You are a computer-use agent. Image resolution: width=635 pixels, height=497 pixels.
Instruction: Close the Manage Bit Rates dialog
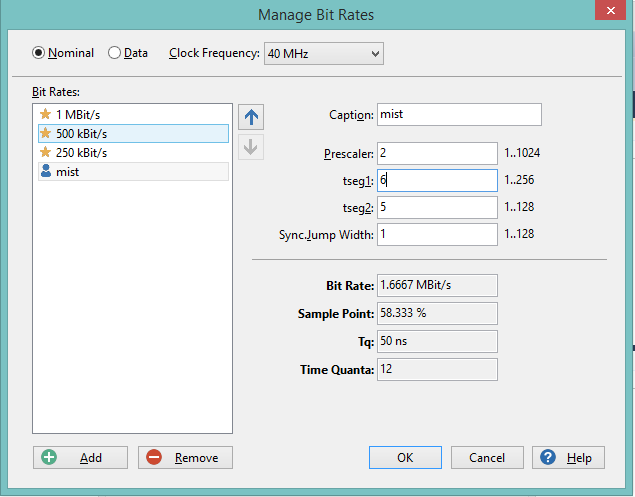[x=609, y=12]
